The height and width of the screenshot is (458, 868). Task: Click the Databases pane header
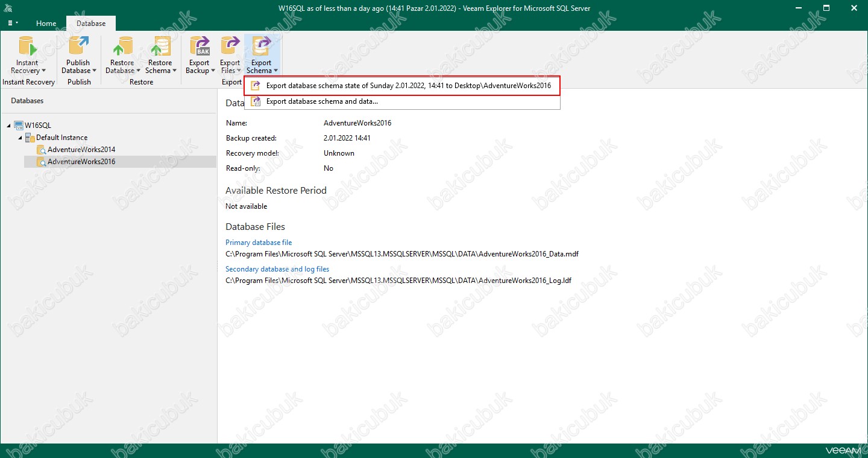[27, 101]
